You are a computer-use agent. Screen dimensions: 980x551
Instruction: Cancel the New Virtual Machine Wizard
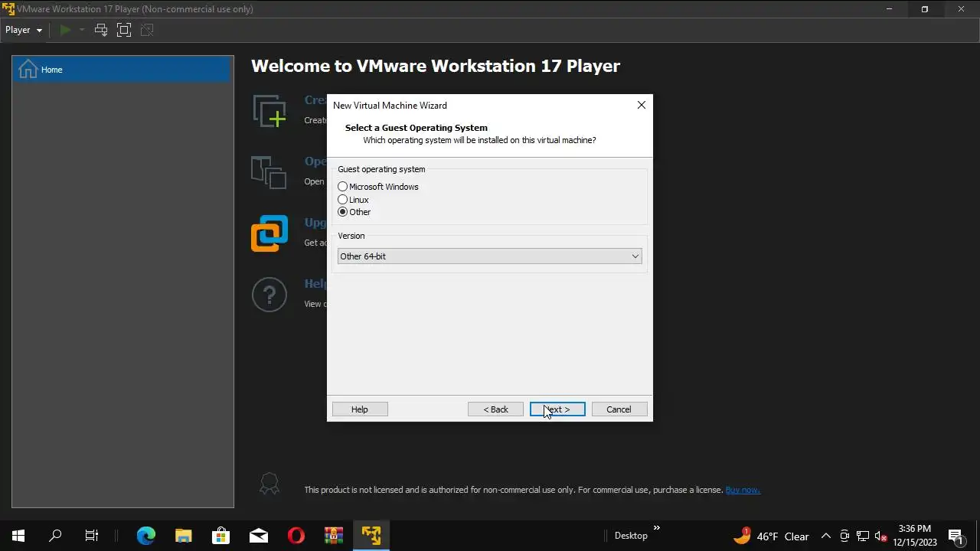(619, 409)
